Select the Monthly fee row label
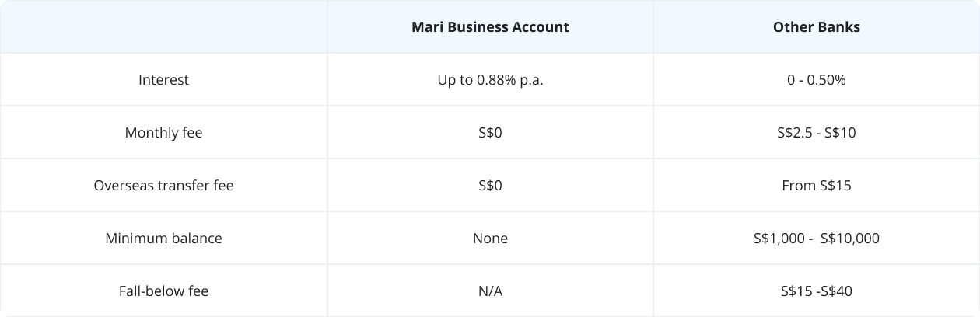The width and height of the screenshot is (980, 317). click(x=163, y=133)
